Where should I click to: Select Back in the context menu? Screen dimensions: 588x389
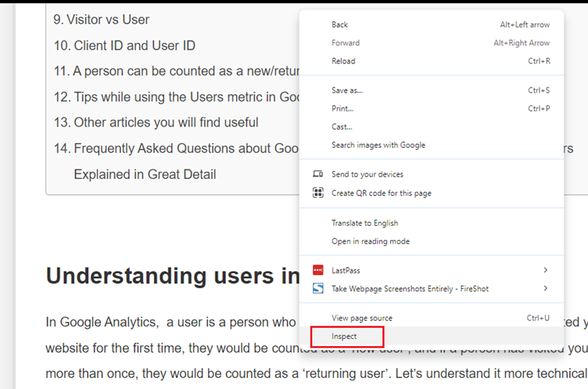point(340,25)
